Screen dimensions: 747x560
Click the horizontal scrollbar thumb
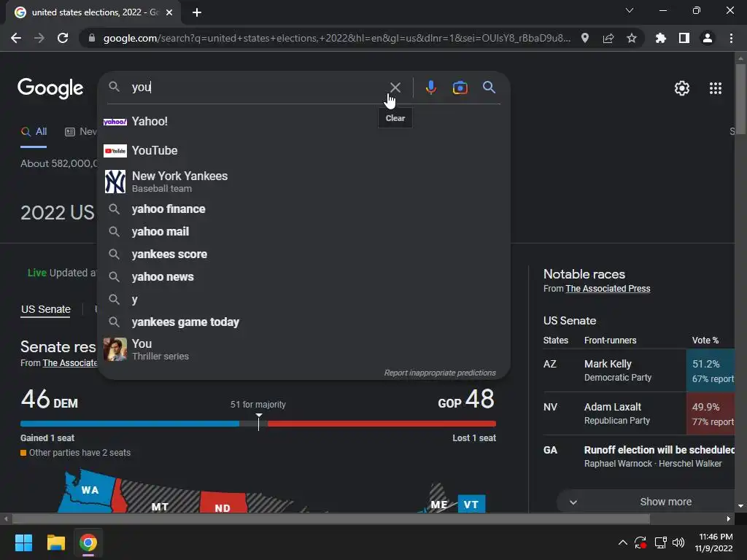pos(331,518)
